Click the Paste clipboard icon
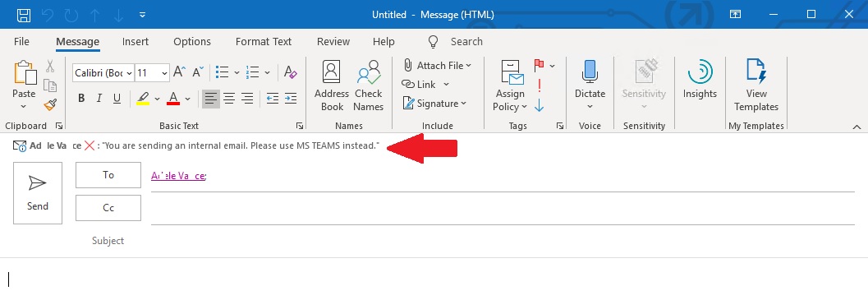Image resolution: width=868 pixels, height=300 pixels. (x=25, y=72)
